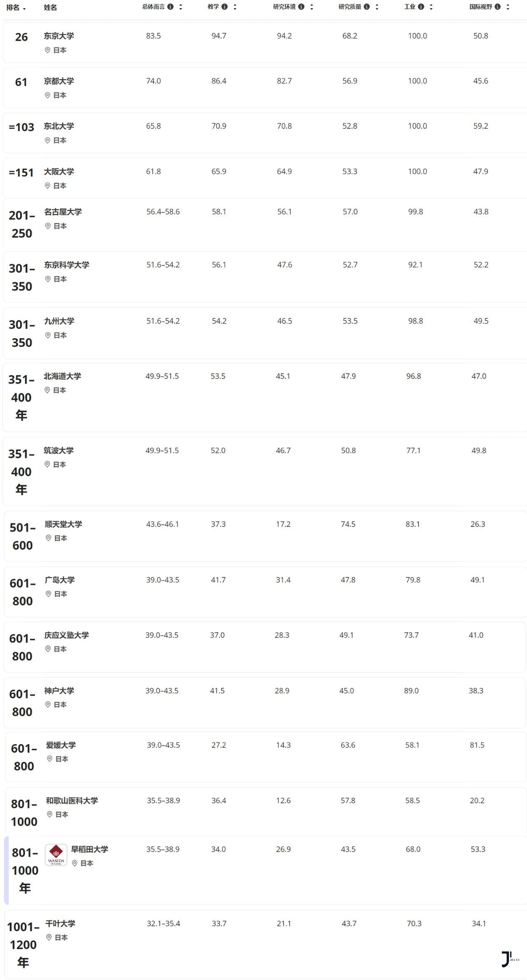527x980 pixels.
Task: Click info icon next to 工业 header
Action: [x=421, y=7]
